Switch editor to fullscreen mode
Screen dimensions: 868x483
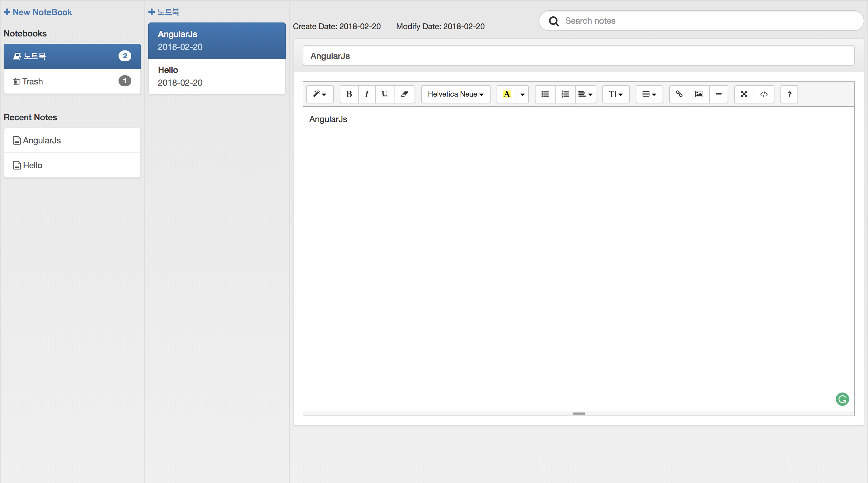pyautogui.click(x=744, y=94)
